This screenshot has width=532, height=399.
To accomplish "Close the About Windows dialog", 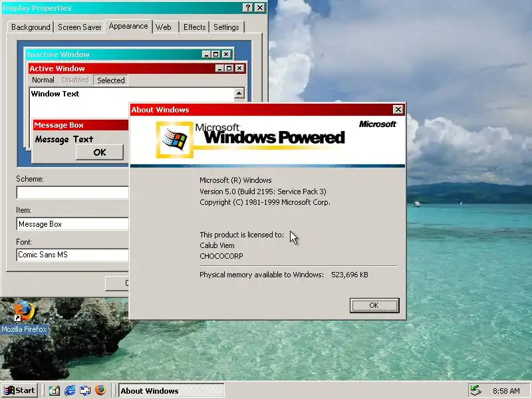I will tap(398, 110).
